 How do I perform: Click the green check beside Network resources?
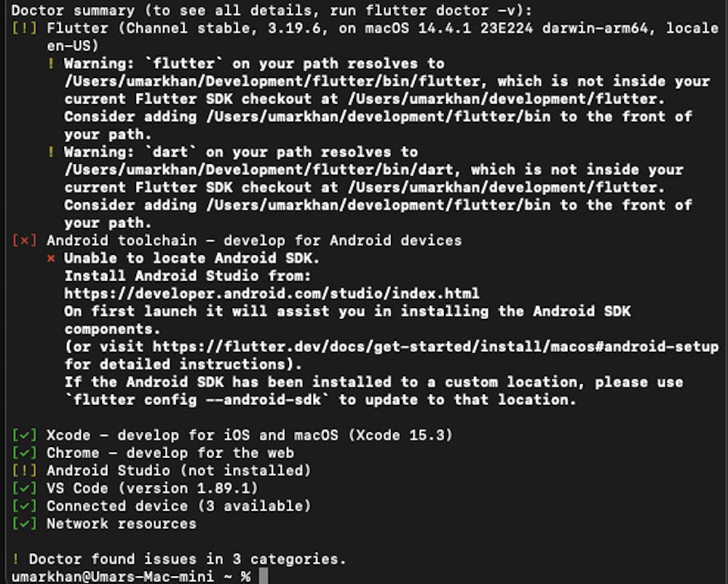(25, 524)
